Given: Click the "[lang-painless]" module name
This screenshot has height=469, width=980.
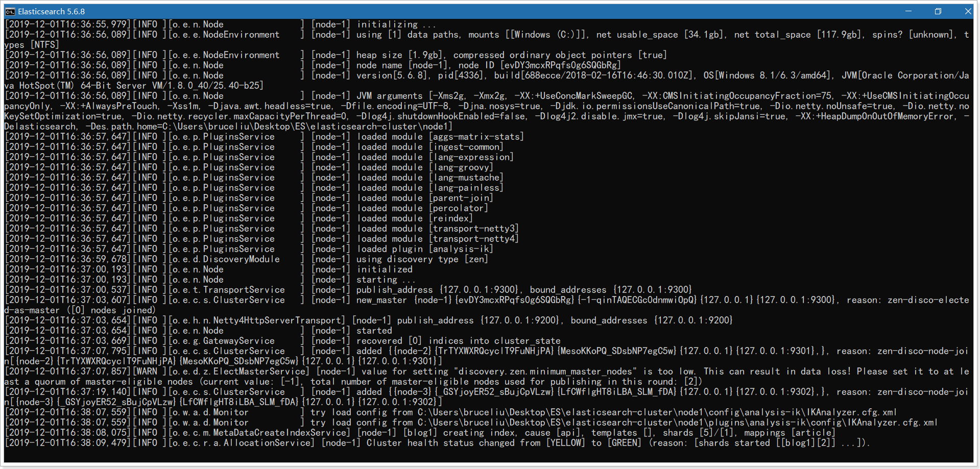Looking at the screenshot, I should [466, 188].
